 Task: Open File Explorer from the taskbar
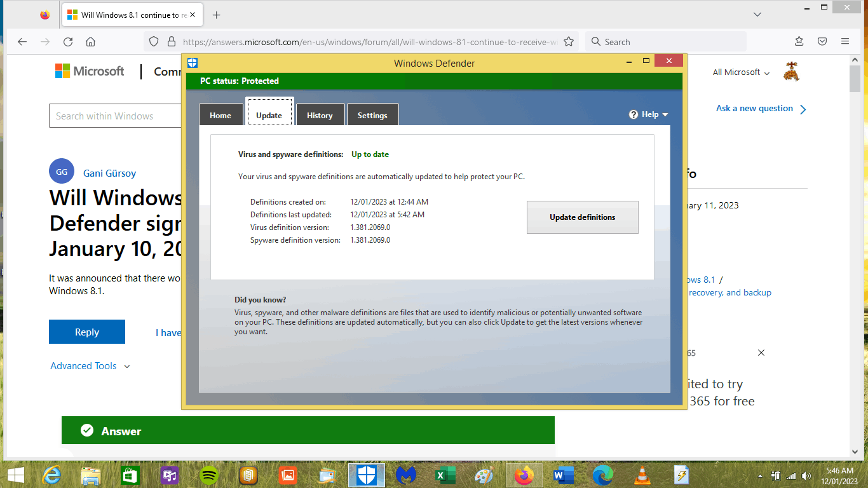click(x=91, y=475)
